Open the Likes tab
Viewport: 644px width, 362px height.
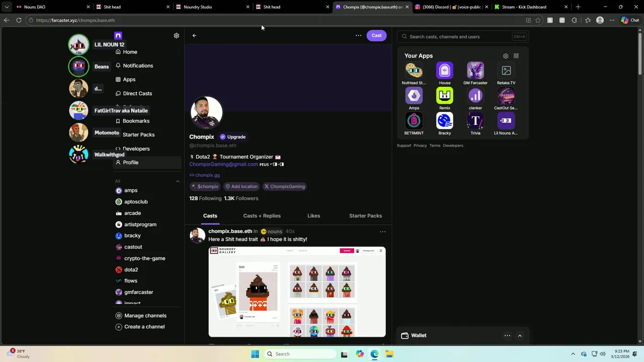(x=313, y=216)
